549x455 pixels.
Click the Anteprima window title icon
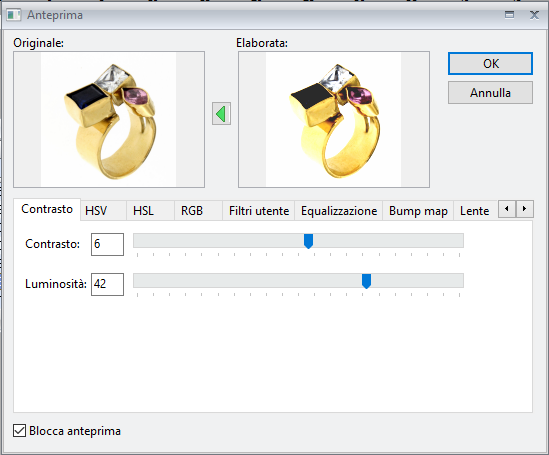pos(14,15)
